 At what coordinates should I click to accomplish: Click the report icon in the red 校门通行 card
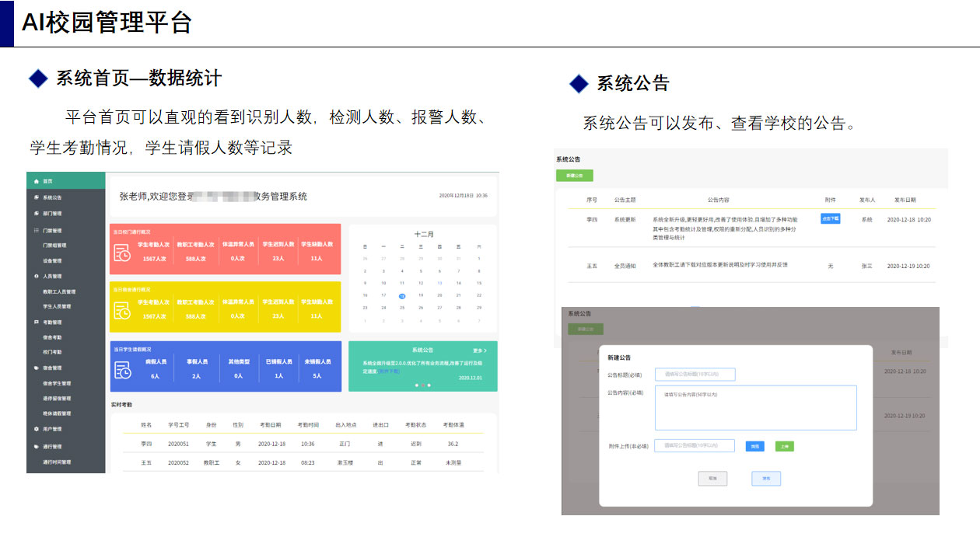[122, 253]
